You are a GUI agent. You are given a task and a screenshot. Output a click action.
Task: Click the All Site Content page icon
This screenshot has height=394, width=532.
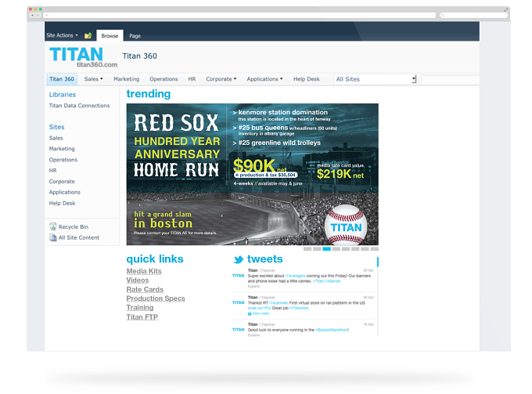coord(53,237)
